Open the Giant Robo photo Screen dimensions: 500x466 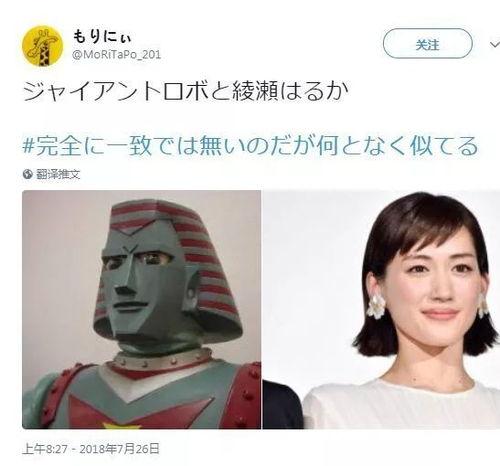click(142, 309)
